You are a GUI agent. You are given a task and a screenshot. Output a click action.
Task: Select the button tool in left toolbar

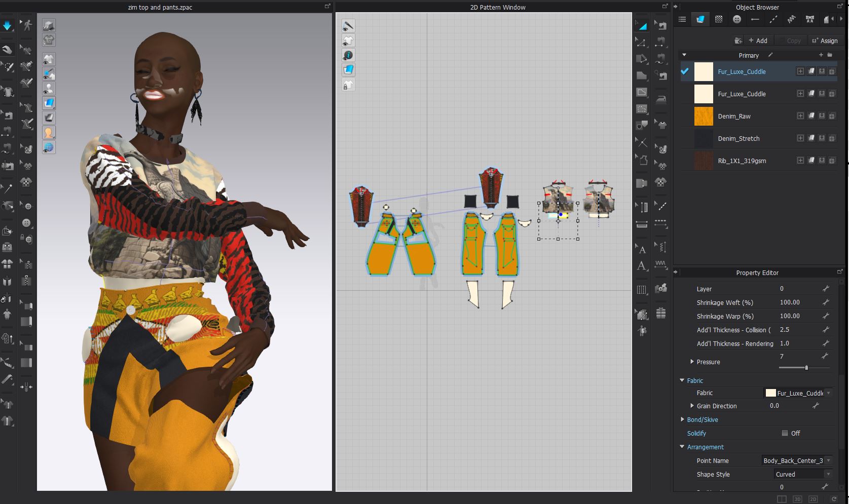click(x=26, y=223)
